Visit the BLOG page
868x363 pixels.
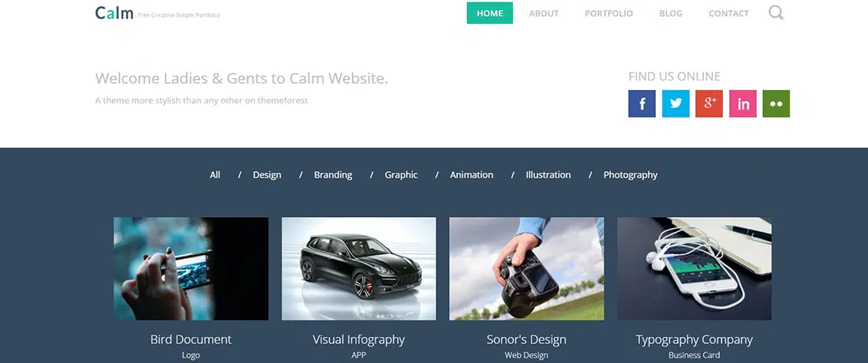[x=671, y=13]
